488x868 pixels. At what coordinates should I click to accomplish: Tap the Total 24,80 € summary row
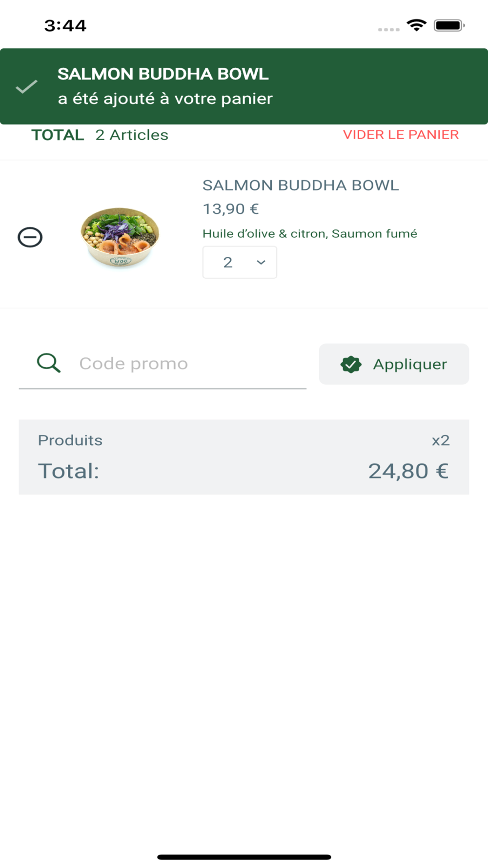pyautogui.click(x=244, y=471)
